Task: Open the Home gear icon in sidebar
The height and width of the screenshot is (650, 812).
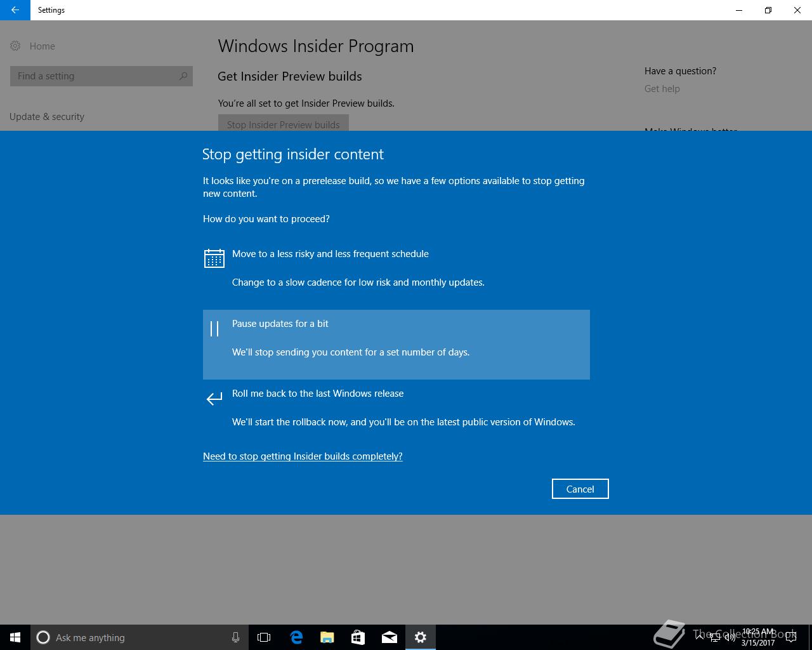Action: pyautogui.click(x=15, y=46)
